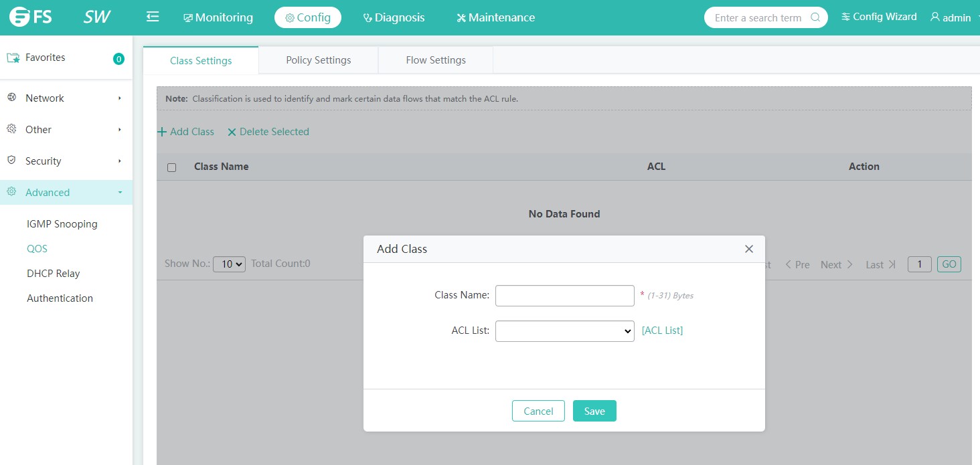This screenshot has width=980, height=465.
Task: Click the Config Wizard sliders icon
Action: pos(846,17)
